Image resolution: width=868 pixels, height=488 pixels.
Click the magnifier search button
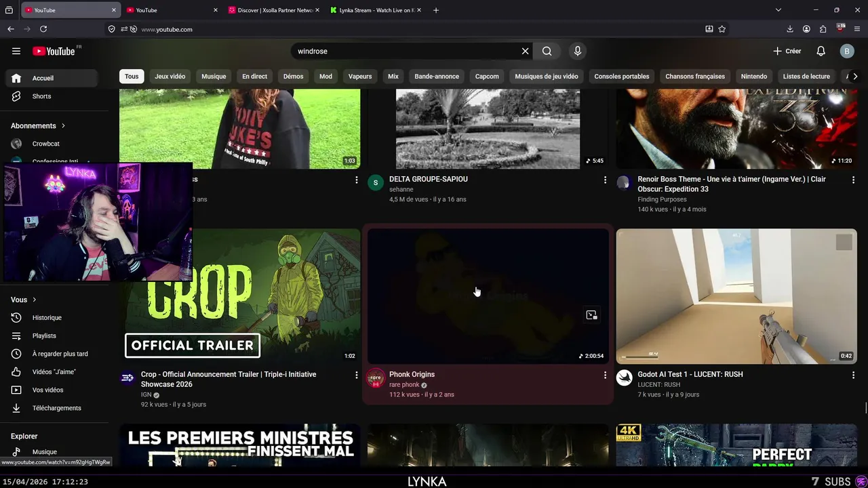[x=547, y=51]
